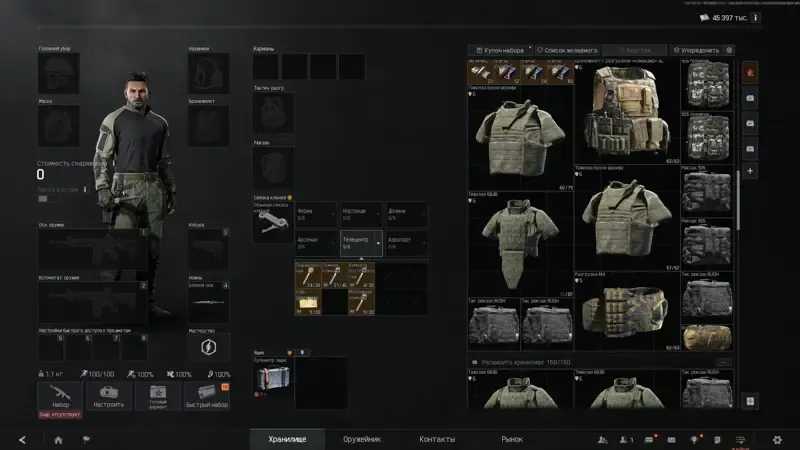This screenshot has height=450, width=800.
Task: Click quick access slot 5
Action: (x=51, y=347)
